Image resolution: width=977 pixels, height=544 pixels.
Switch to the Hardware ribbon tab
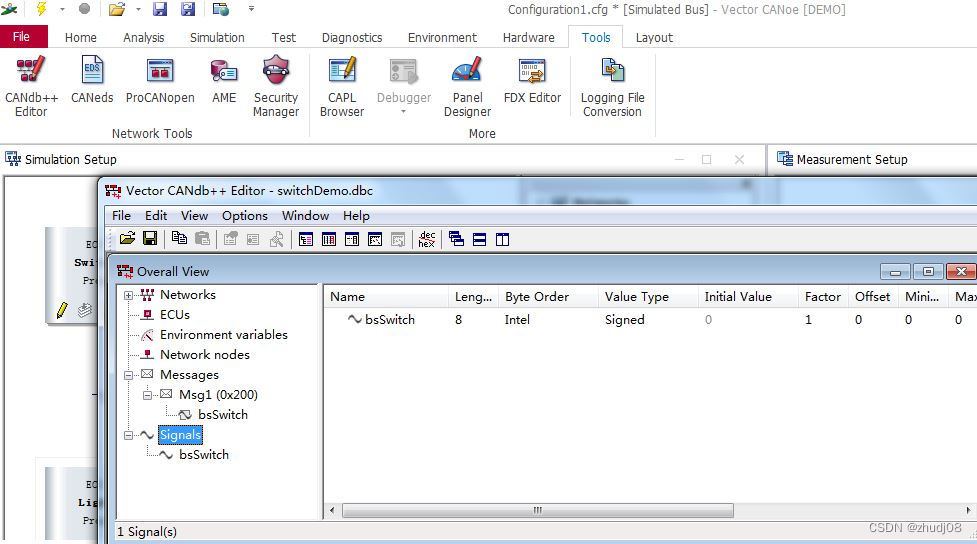pos(528,37)
